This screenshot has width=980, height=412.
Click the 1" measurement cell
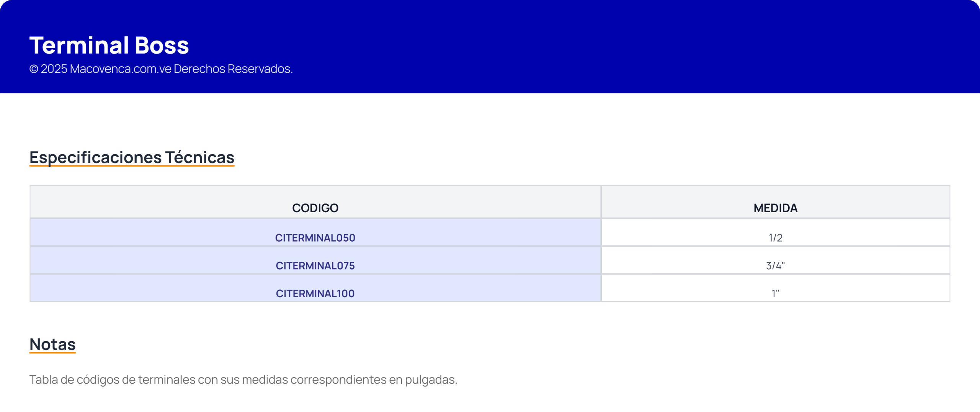(775, 294)
